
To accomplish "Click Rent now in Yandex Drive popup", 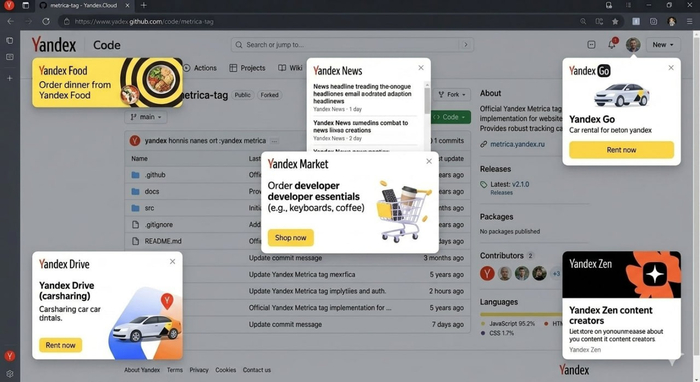I will point(60,345).
